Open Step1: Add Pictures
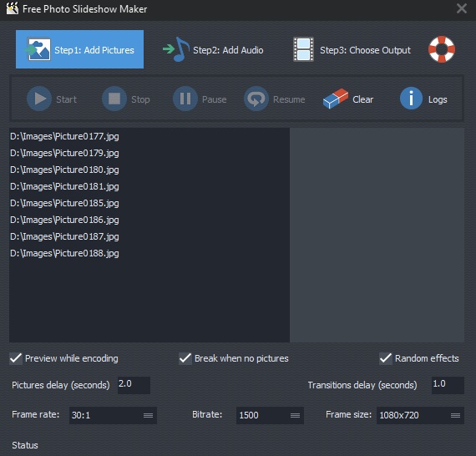This screenshot has height=456, width=476. tap(79, 49)
